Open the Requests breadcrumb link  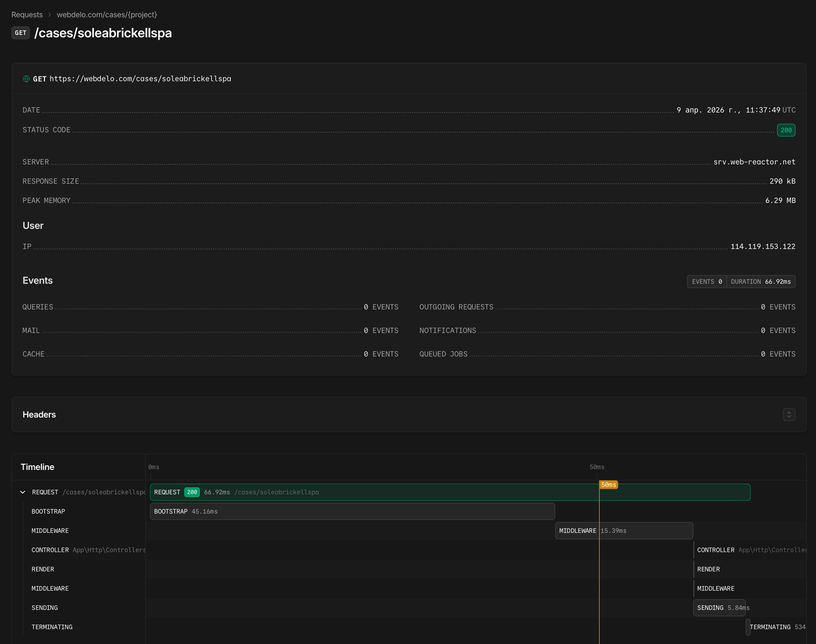tap(27, 14)
